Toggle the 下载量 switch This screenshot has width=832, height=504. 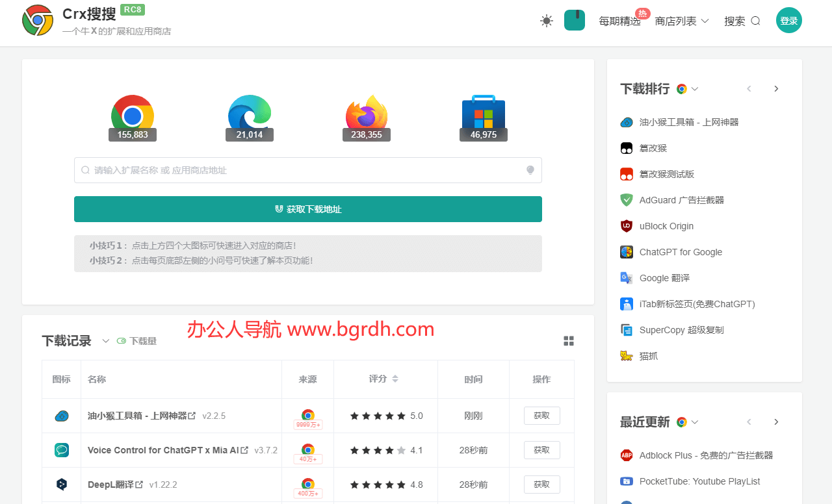click(x=122, y=341)
